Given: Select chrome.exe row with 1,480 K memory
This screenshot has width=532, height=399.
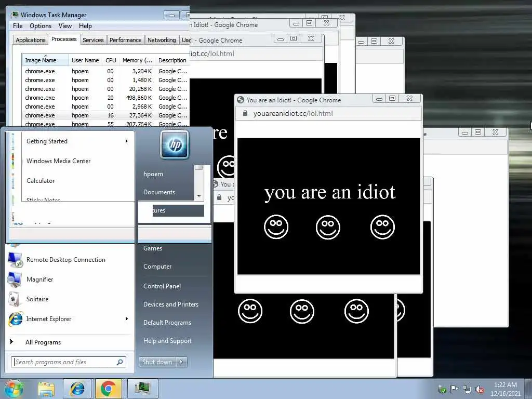Looking at the screenshot, I should pos(105,80).
